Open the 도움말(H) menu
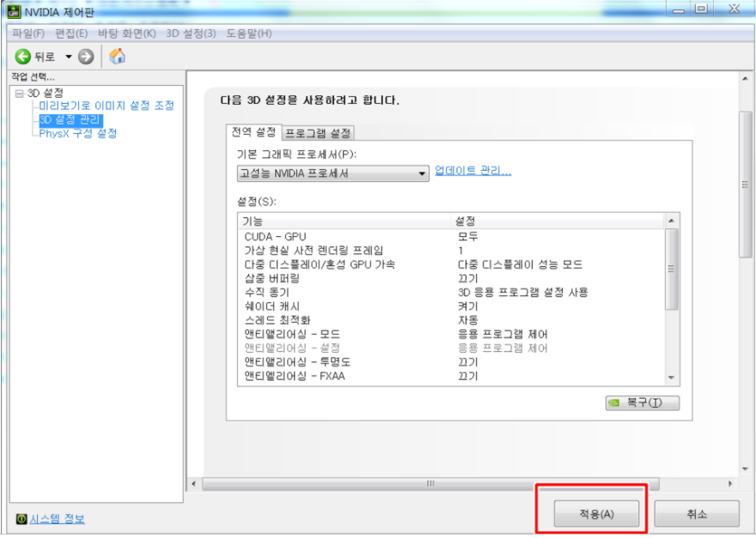756x538 pixels. coord(249,33)
